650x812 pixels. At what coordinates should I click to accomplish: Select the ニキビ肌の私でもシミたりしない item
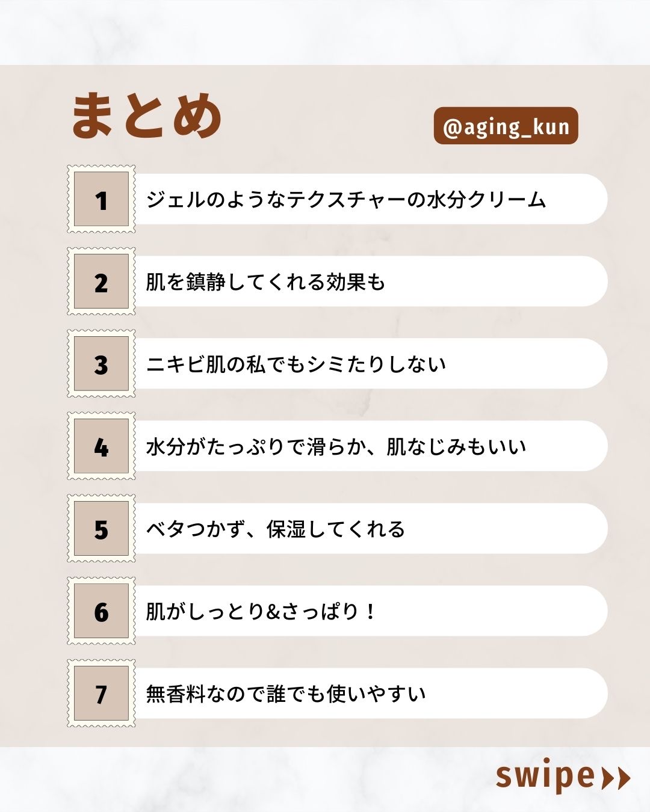tap(296, 364)
